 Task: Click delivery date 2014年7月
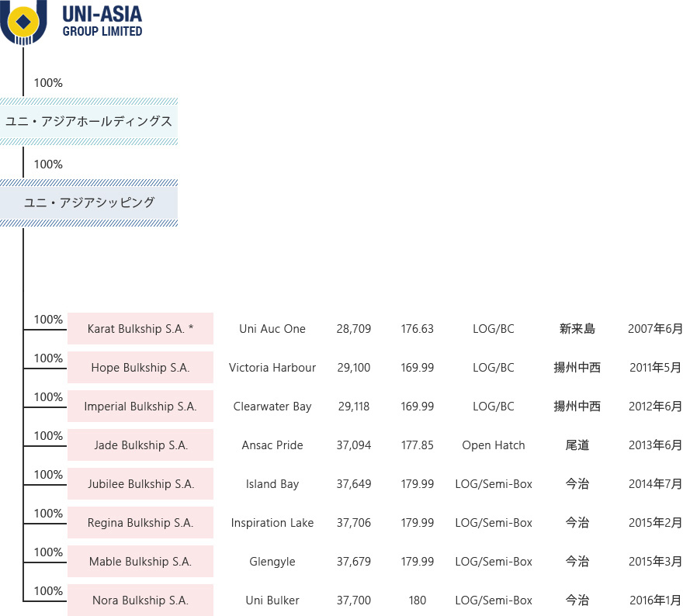click(655, 483)
